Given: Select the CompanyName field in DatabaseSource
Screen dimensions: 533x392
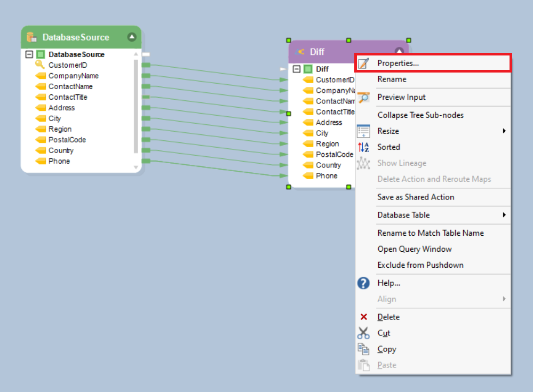Looking at the screenshot, I should (73, 76).
